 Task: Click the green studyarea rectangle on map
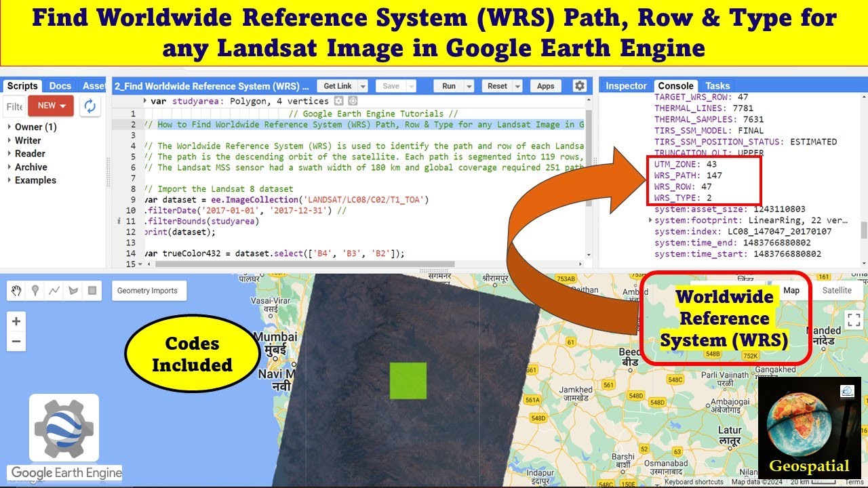(x=408, y=380)
